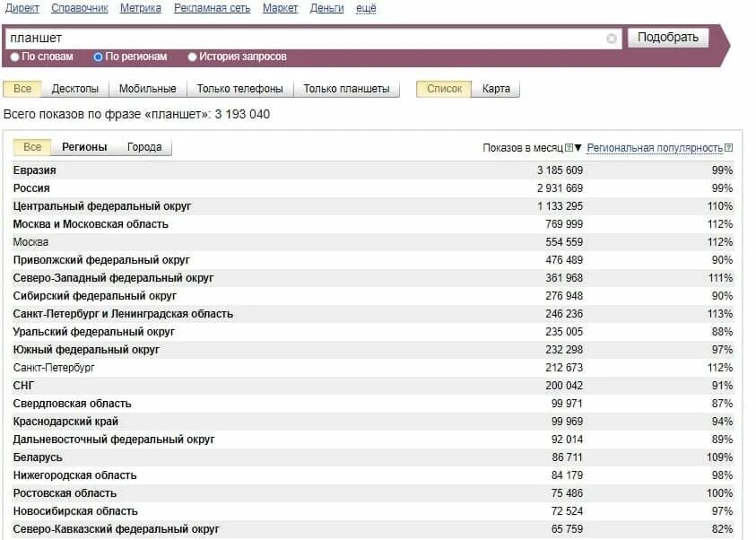
Task: Select Москва и Московская область row
Action: pos(373,224)
